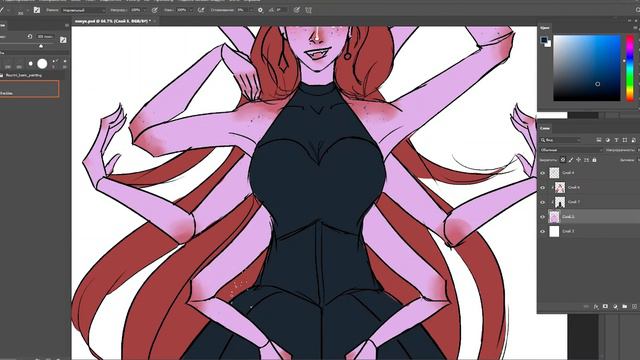Enable airbrush-style build-up effect
Viewport: 640px width, 360px height.
(201, 10)
